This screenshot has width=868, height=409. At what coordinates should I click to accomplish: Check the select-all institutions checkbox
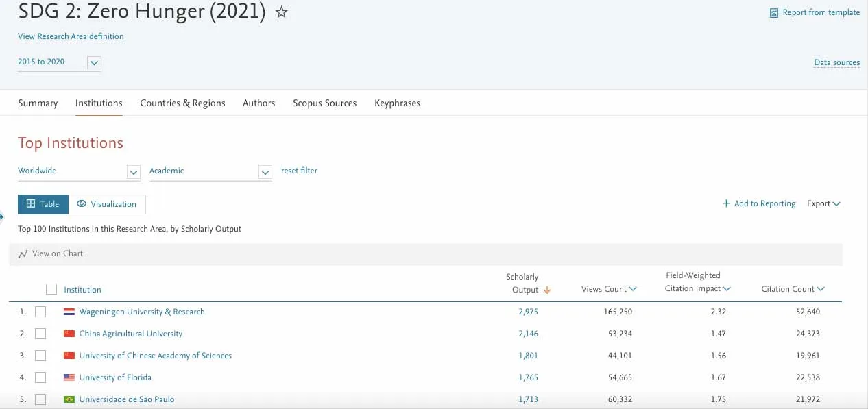[51, 289]
